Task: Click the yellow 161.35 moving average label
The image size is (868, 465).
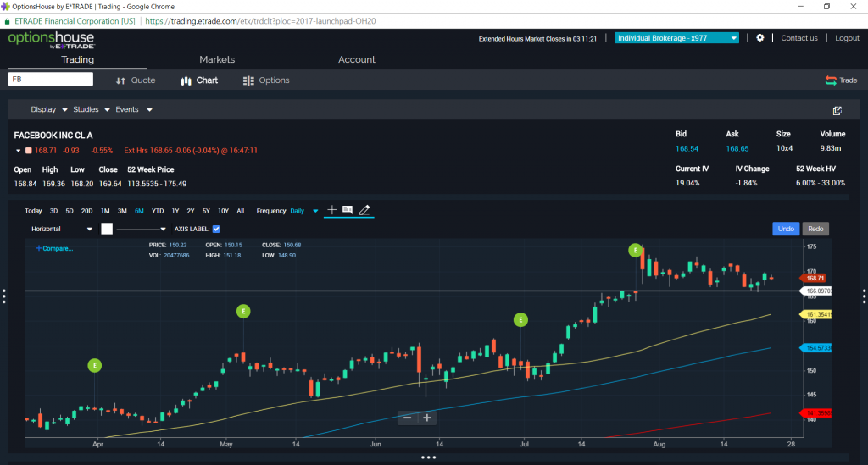Action: tap(816, 314)
